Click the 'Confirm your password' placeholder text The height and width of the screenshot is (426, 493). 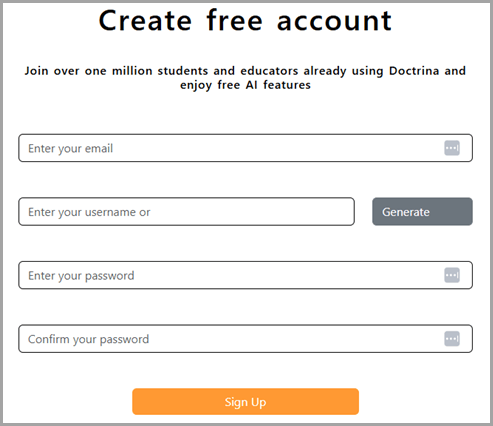[88, 339]
